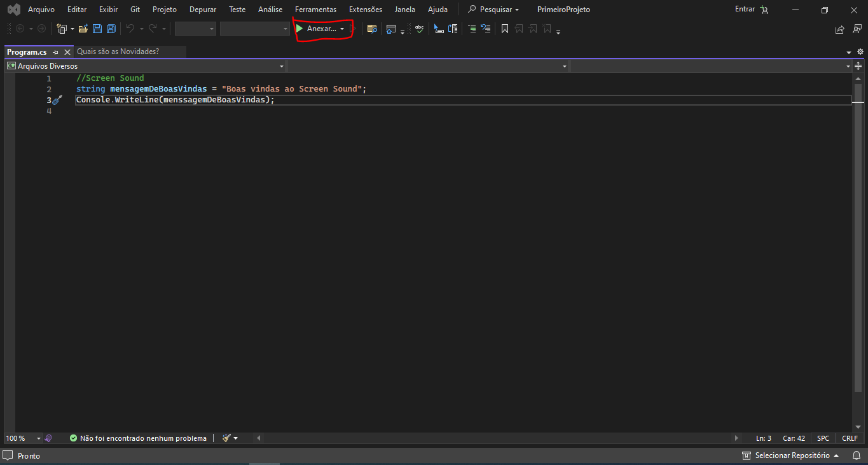
Task: Click the editor's vertical scrollbar down arrow
Action: (858, 427)
